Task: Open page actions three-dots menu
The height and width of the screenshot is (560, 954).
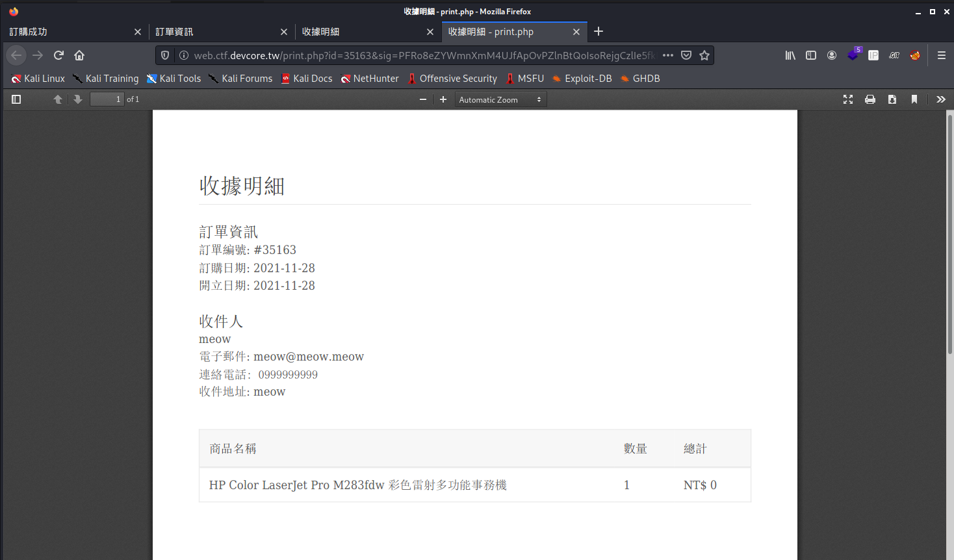Action: point(668,55)
